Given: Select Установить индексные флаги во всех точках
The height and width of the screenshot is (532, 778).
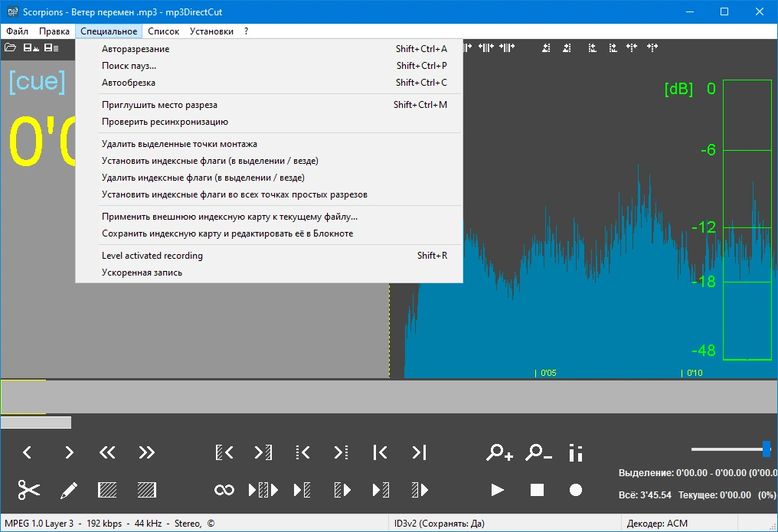Looking at the screenshot, I should (269, 194).
